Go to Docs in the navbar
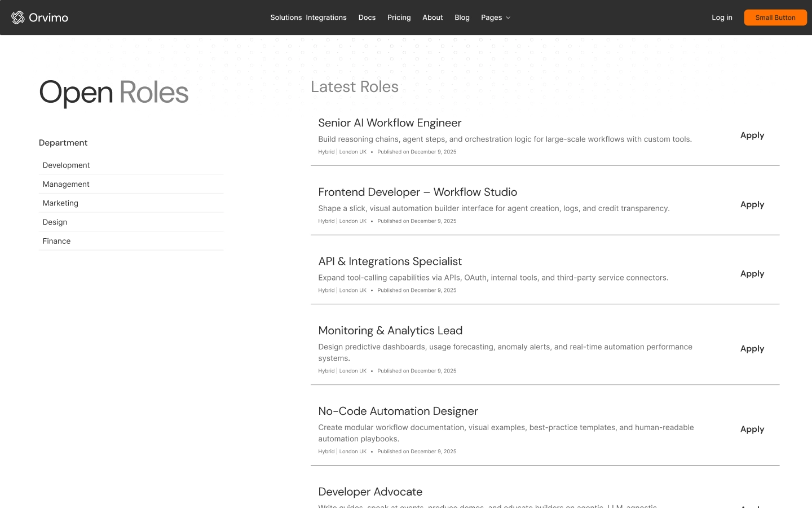 point(367,17)
